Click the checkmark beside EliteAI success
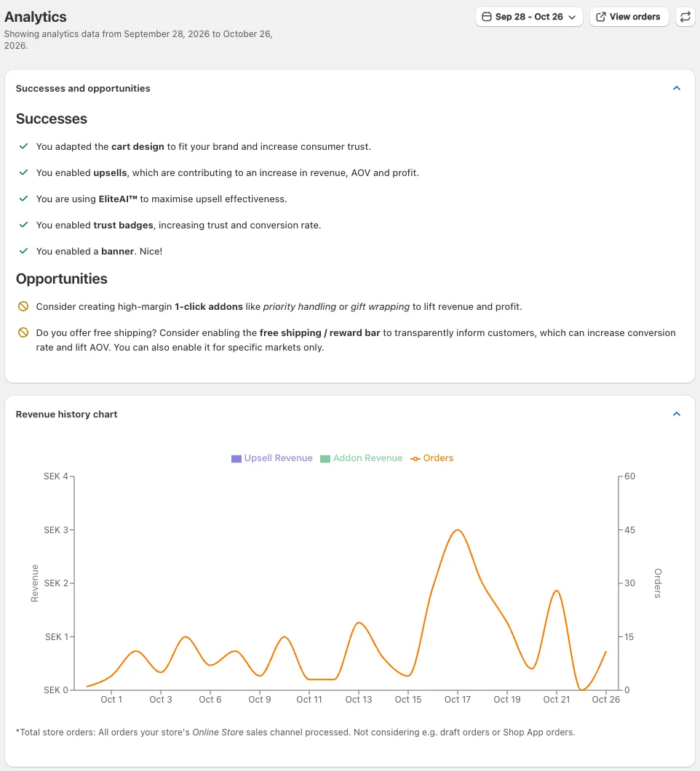 click(x=23, y=199)
